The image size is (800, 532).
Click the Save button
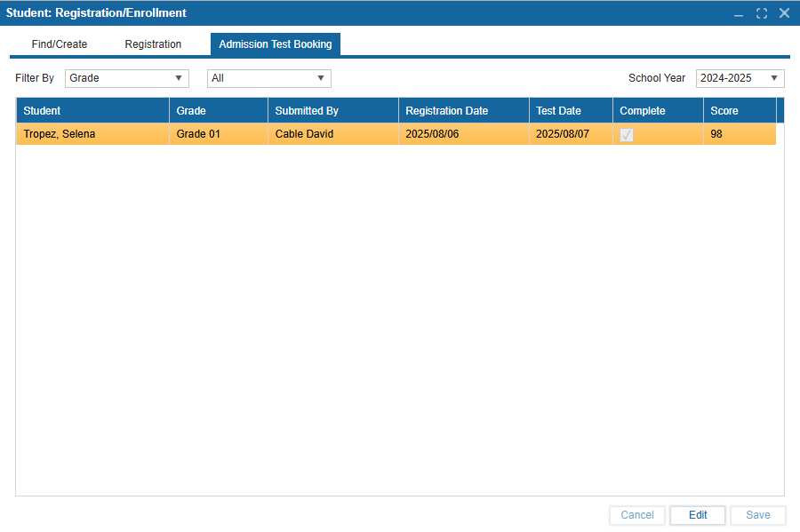click(x=757, y=515)
